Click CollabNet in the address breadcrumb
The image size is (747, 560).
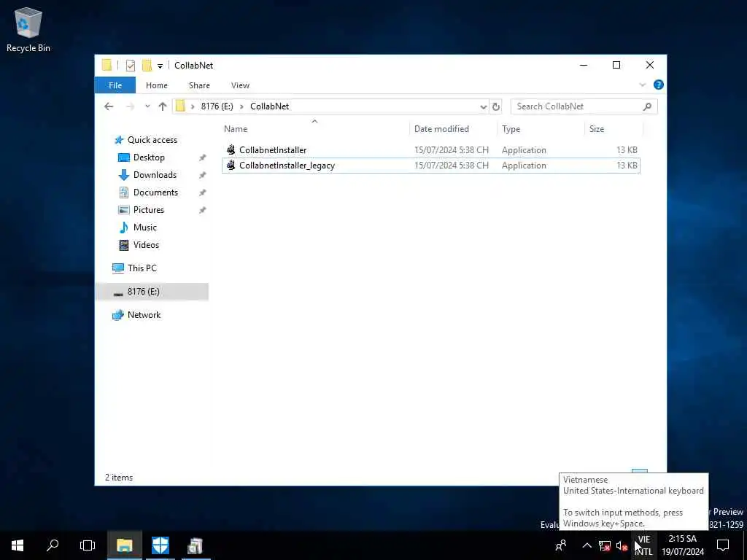coord(270,106)
